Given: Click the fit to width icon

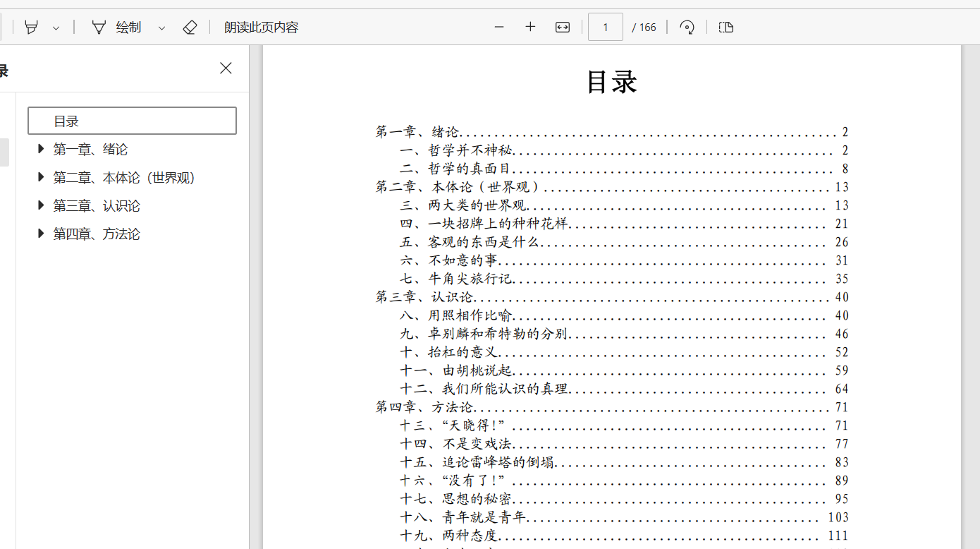Looking at the screenshot, I should click(x=562, y=27).
